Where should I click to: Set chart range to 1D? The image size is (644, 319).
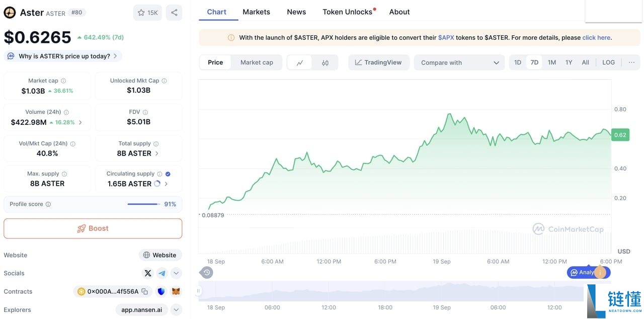pos(518,62)
